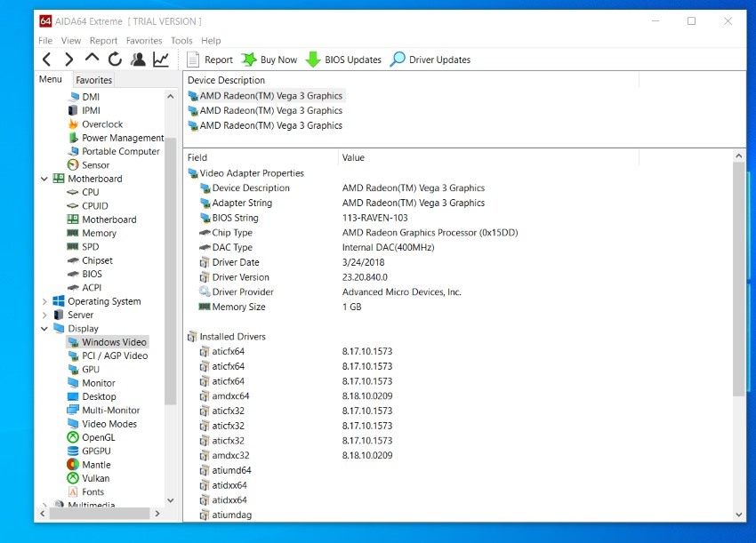The image size is (756, 543).
Task: Select the Driver Date row
Action: point(458,262)
